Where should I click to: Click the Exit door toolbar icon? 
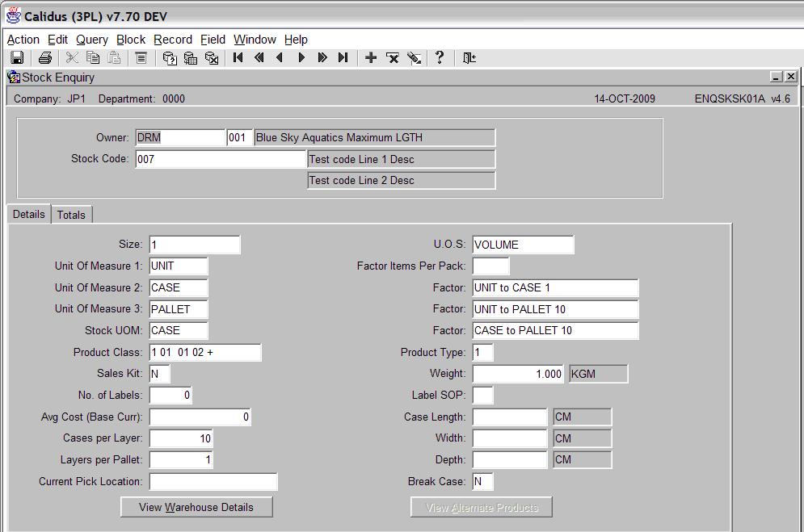pos(469,58)
